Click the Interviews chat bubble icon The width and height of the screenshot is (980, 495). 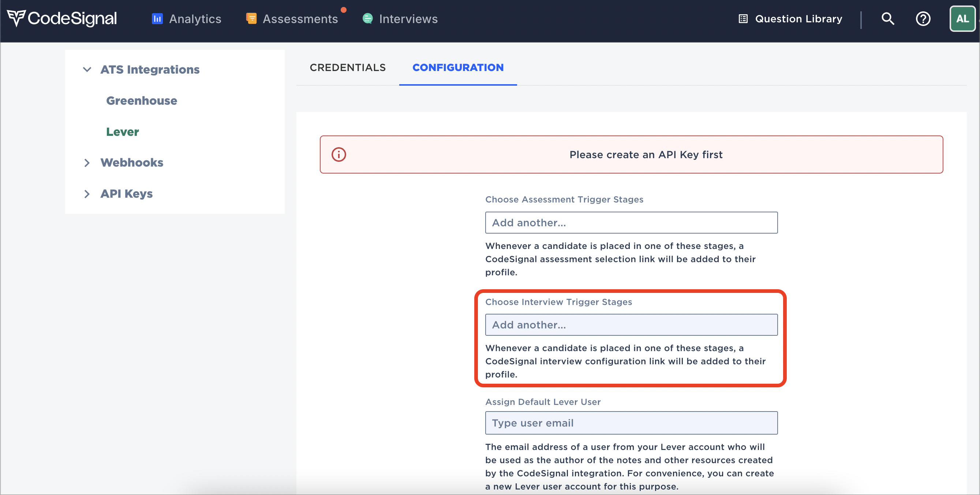click(367, 18)
